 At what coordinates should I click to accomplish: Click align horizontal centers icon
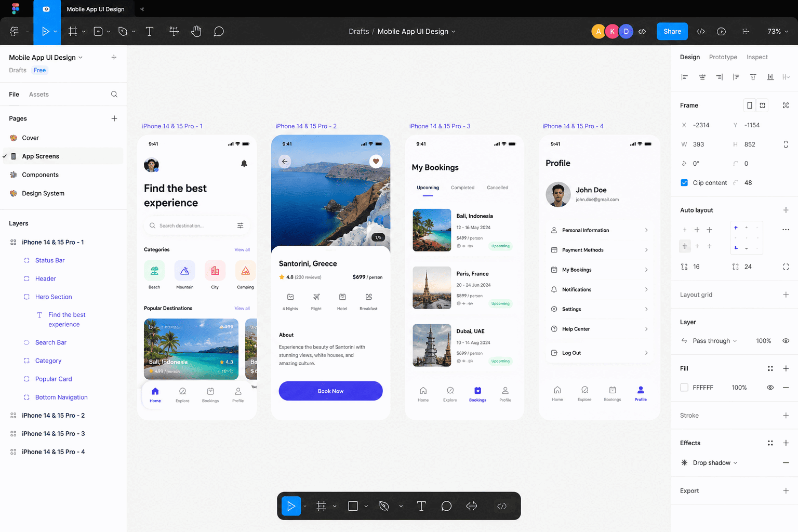[702, 77]
